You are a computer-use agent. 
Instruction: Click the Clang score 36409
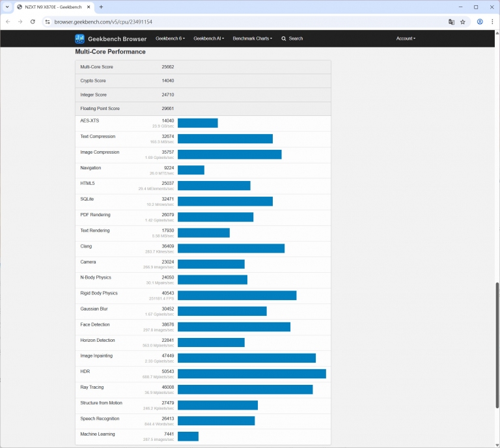pyautogui.click(x=168, y=246)
